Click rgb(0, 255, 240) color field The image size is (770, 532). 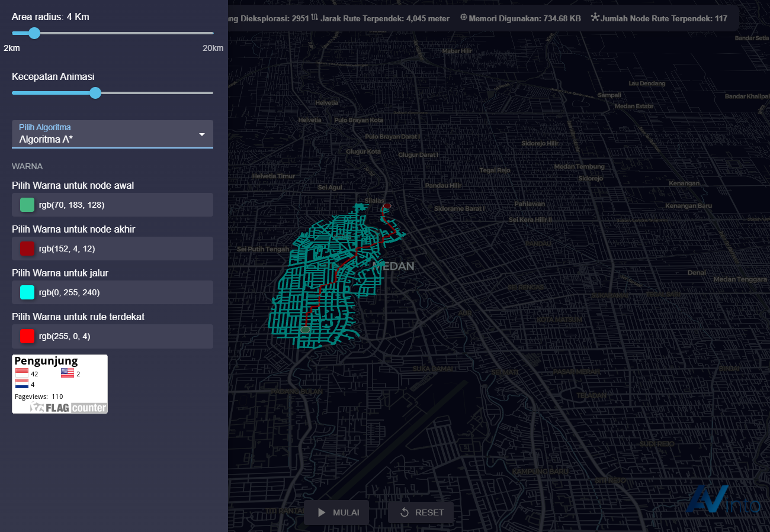[113, 292]
